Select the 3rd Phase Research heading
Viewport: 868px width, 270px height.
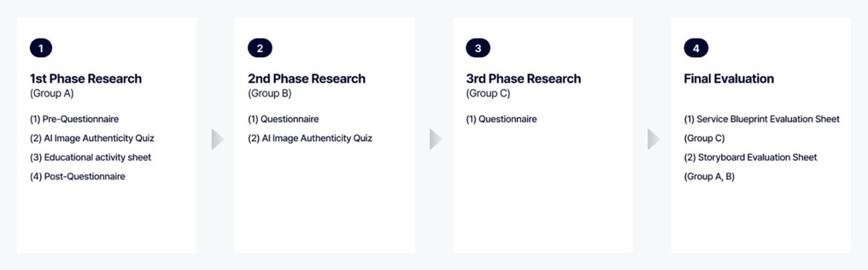pos(523,79)
